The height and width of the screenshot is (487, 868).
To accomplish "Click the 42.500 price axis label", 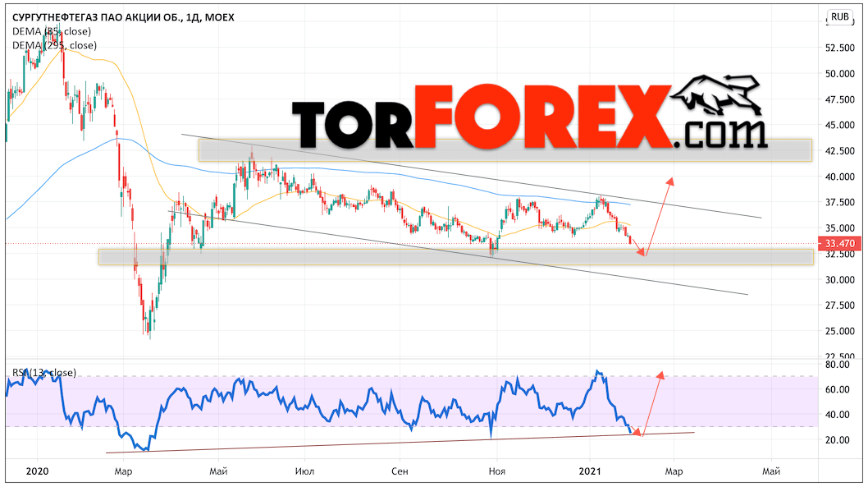I will point(840,150).
